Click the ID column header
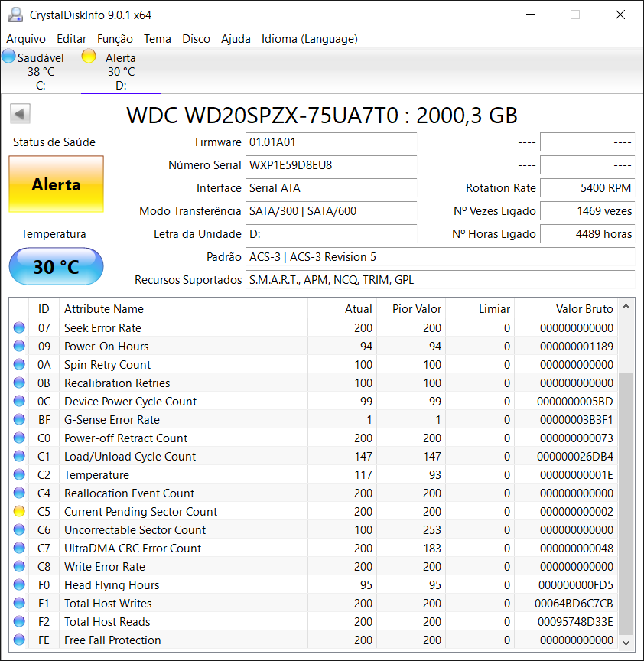The height and width of the screenshot is (661, 644). [x=44, y=309]
